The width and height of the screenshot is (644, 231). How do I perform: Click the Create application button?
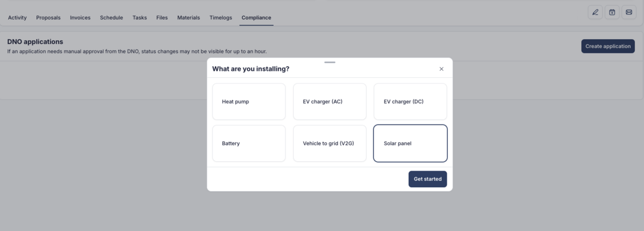[x=608, y=46]
